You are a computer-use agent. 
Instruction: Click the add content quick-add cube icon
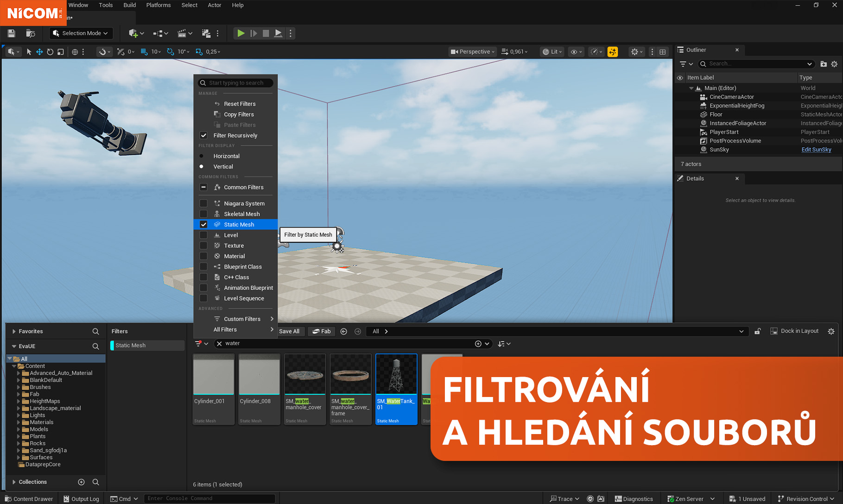(133, 33)
